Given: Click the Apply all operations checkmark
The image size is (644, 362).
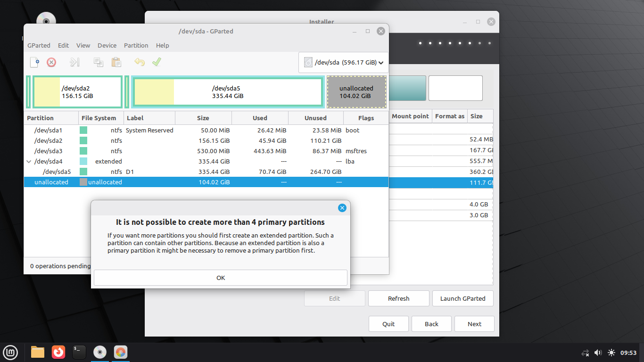Looking at the screenshot, I should click(x=157, y=62).
